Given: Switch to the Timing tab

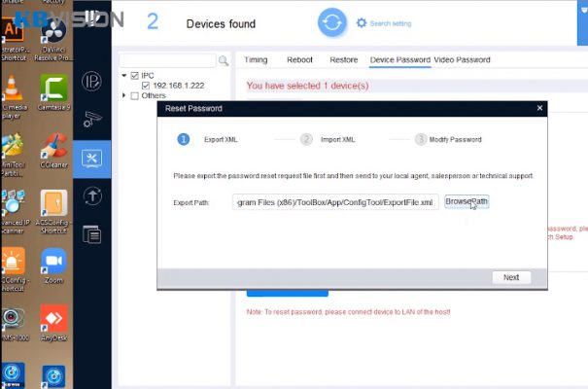Looking at the screenshot, I should 256,59.
